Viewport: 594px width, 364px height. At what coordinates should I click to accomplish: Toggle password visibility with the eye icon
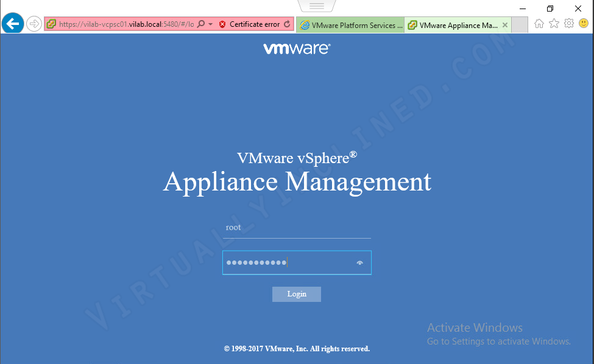[x=359, y=262]
